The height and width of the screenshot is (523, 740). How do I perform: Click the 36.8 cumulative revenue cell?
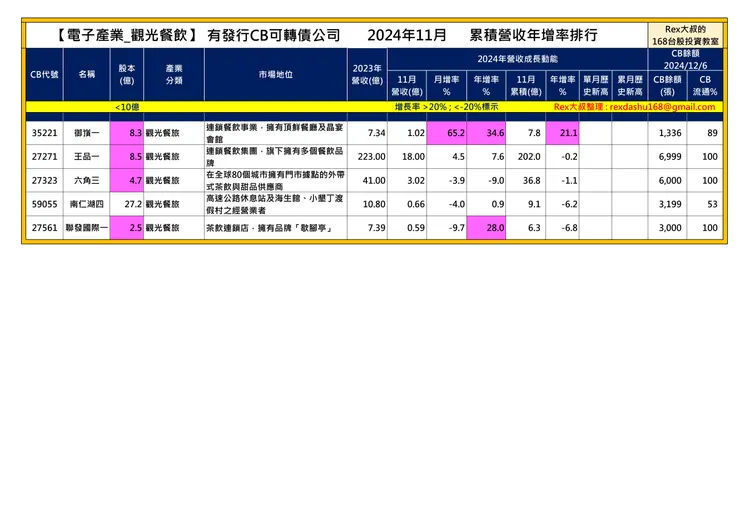click(x=526, y=180)
